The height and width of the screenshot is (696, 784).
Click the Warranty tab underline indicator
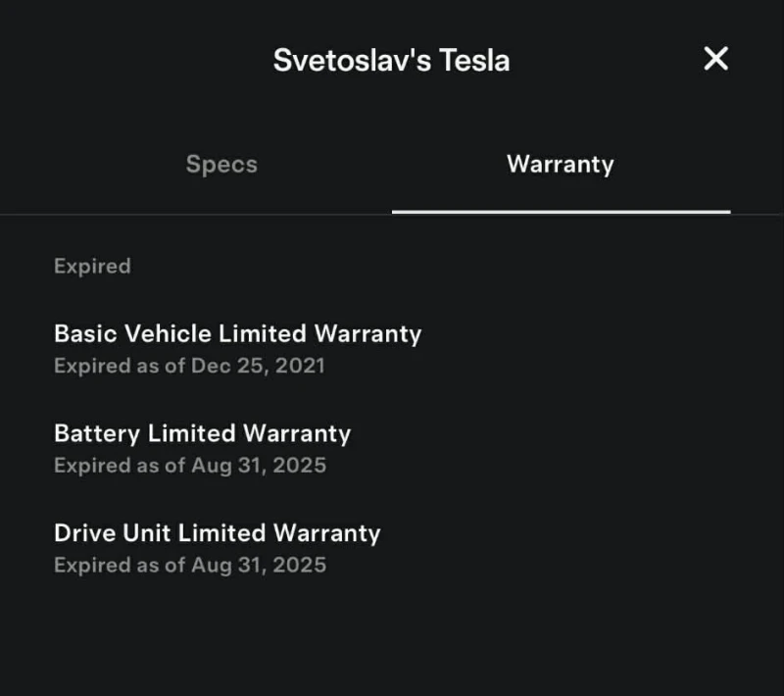click(x=560, y=208)
